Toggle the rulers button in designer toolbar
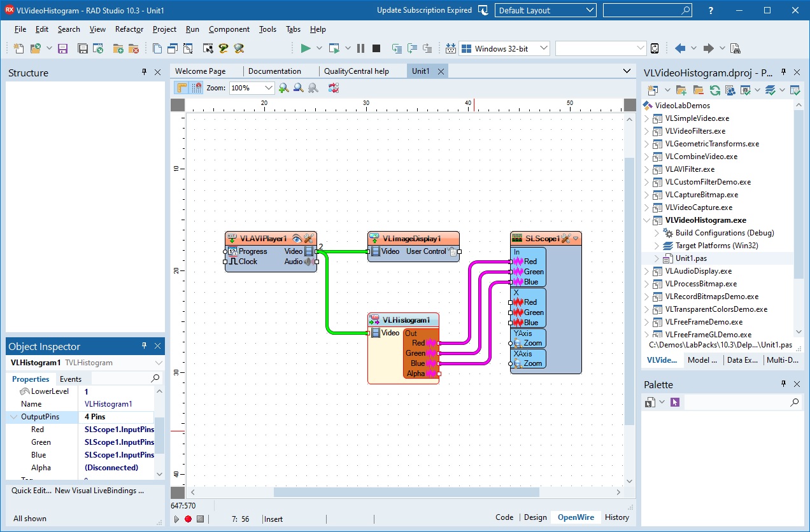The image size is (810, 532). coord(182,88)
